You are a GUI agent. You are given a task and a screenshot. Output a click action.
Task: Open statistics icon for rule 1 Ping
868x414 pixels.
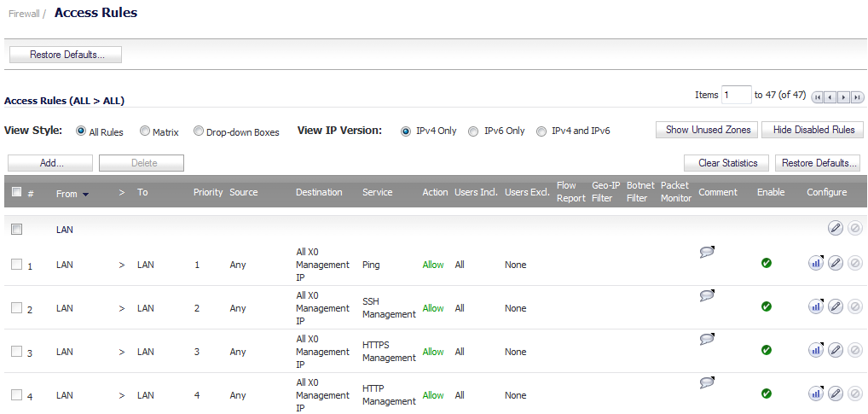[815, 263]
